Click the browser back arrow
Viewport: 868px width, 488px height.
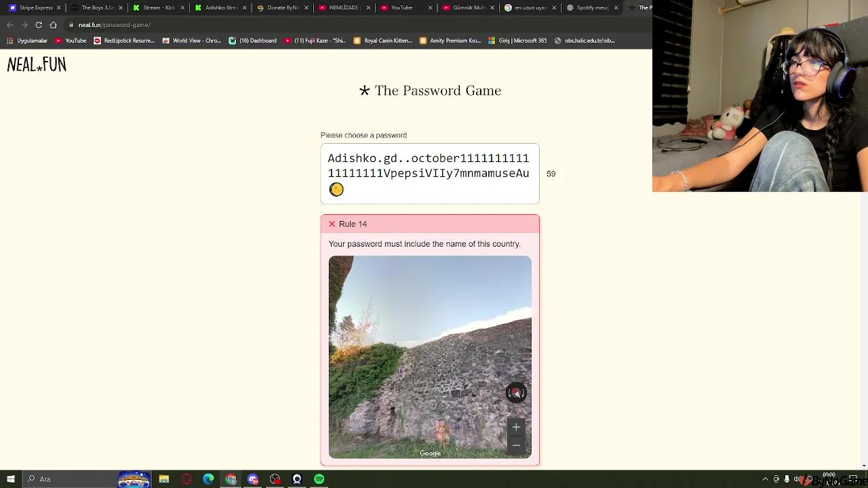(10, 25)
